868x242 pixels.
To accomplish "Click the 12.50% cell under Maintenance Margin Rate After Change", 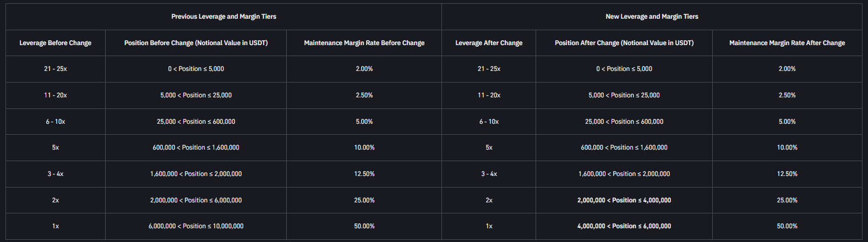I will coord(787,174).
